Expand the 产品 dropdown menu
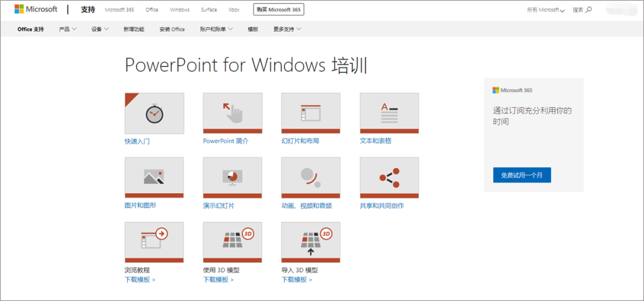This screenshot has height=301, width=644. 68,29
